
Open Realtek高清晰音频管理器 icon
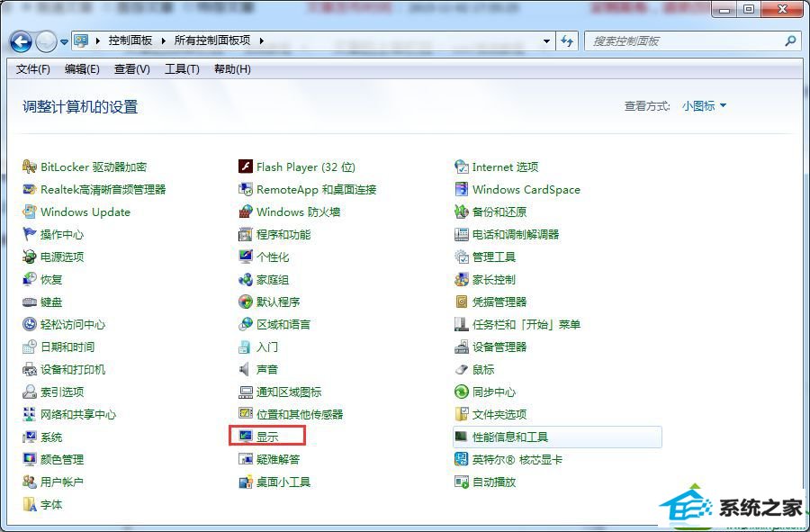coord(30,190)
